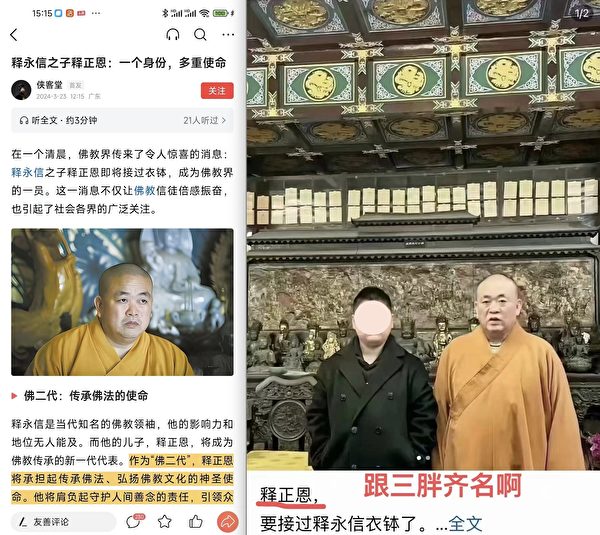600x535 pixels.
Task: Tap the 侠客堂 author avatar
Action: [x=21, y=90]
